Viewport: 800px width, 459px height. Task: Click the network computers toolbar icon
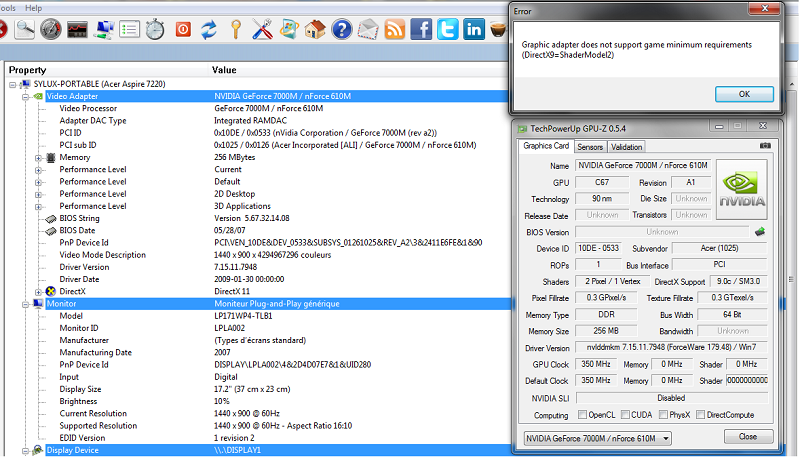[104, 30]
